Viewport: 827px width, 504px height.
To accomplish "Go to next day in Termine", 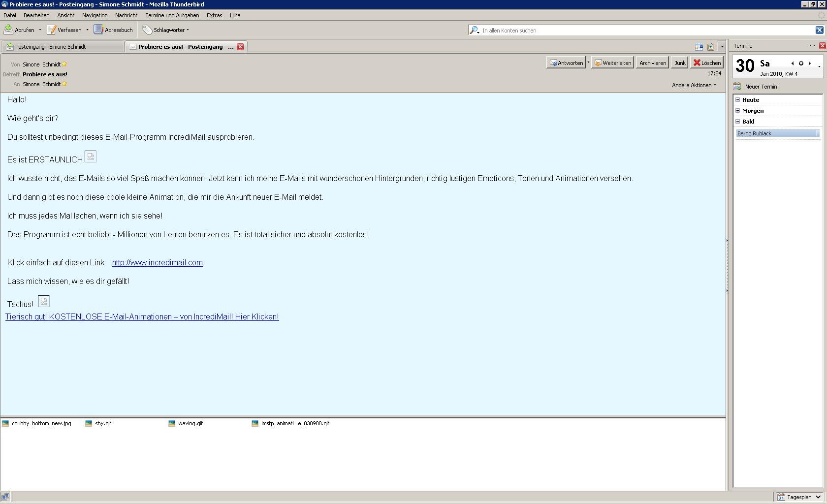I will (810, 63).
